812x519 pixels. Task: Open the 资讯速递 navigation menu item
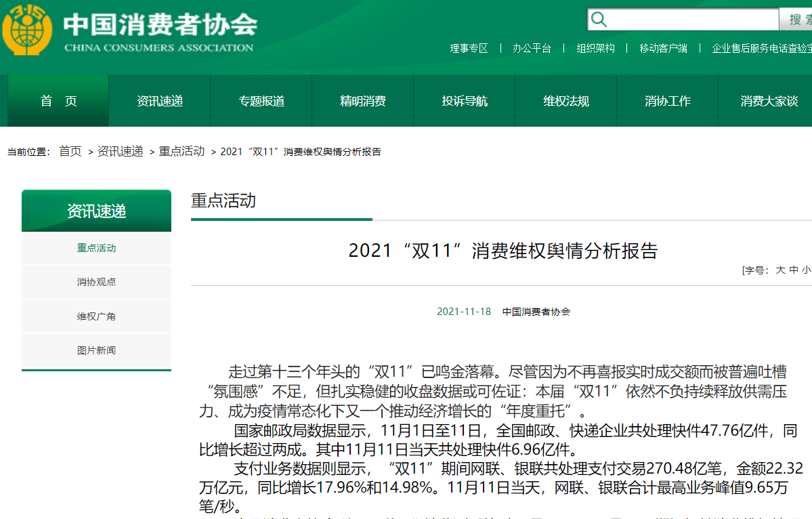[x=160, y=100]
